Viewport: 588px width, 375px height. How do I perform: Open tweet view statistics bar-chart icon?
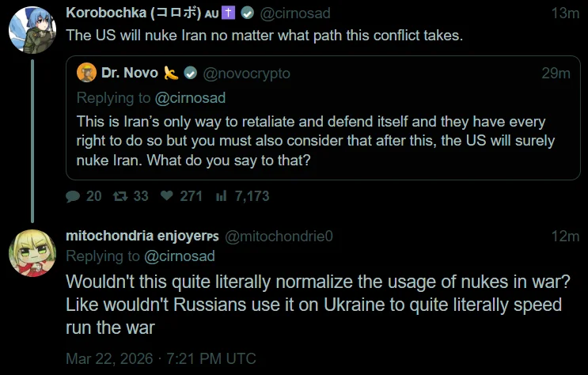pos(222,195)
